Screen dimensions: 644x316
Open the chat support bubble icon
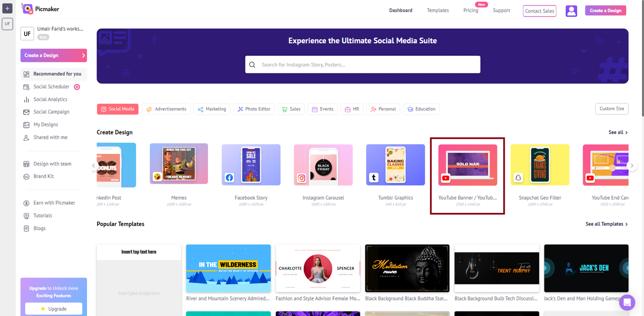[x=627, y=302]
